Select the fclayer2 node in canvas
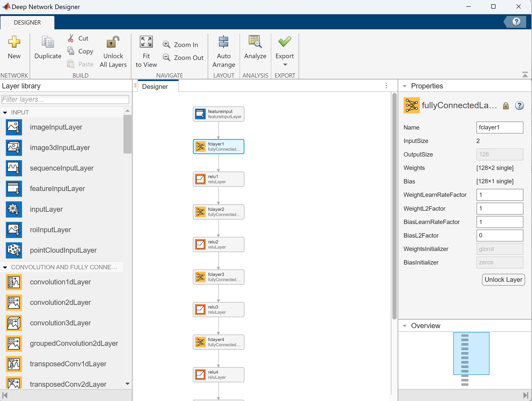Screen dimensions: 532x401 coord(218,212)
